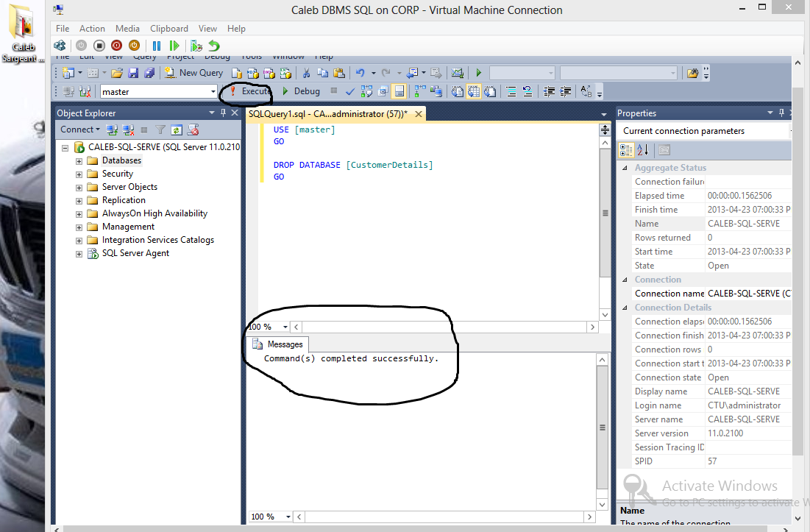This screenshot has width=810, height=532.
Task: Expand the Security folder
Action: point(79,174)
